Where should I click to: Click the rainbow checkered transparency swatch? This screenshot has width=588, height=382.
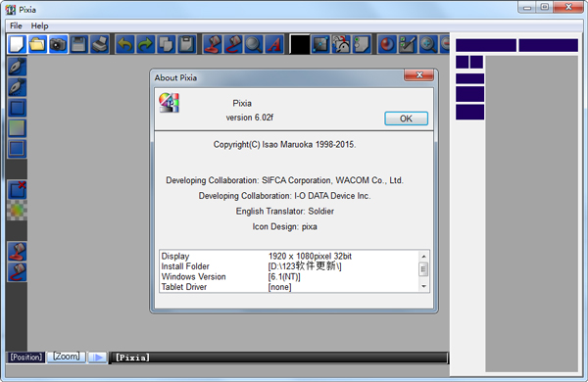click(x=18, y=210)
